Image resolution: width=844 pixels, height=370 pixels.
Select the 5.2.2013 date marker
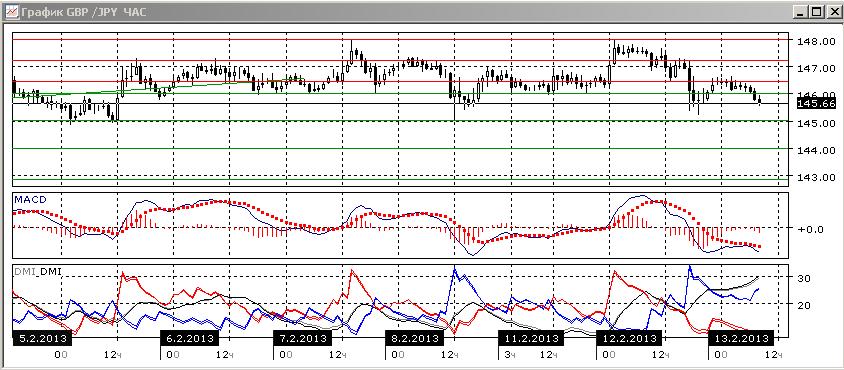click(43, 339)
